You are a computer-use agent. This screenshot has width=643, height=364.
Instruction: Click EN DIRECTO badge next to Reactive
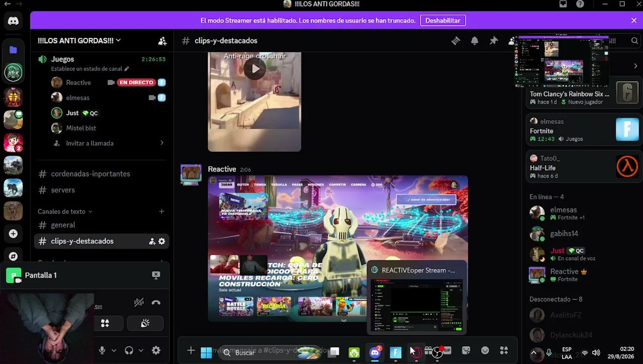point(136,82)
